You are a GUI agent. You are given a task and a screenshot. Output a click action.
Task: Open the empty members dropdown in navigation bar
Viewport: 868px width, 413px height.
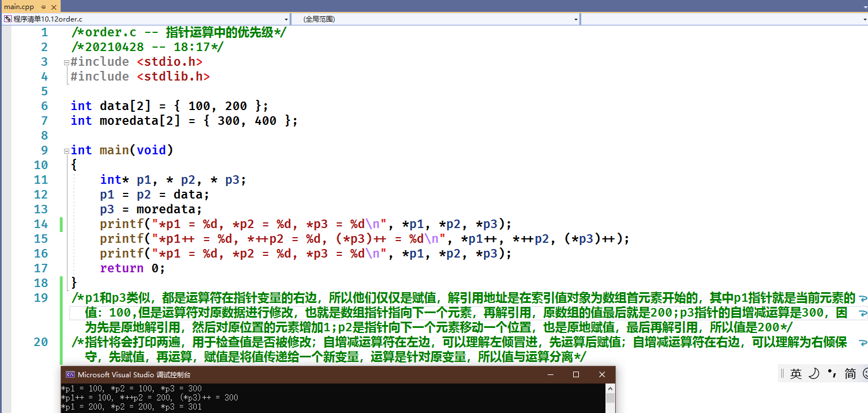point(724,19)
